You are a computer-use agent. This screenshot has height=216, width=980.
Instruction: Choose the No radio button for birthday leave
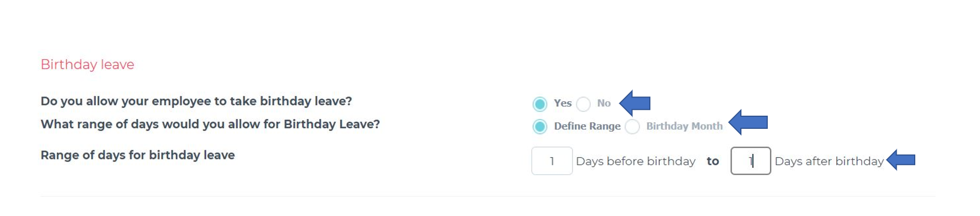tap(584, 104)
